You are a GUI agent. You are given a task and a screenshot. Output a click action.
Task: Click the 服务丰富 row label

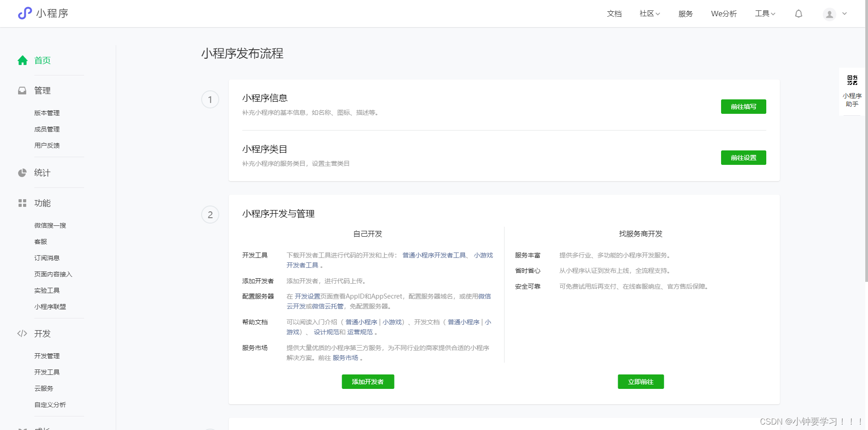point(528,255)
